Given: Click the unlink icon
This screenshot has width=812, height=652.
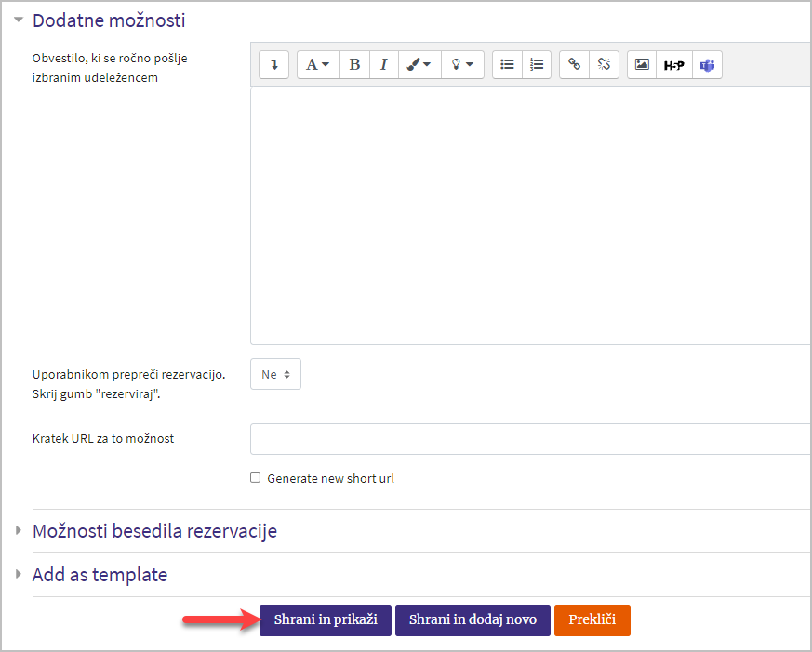Looking at the screenshot, I should (604, 65).
